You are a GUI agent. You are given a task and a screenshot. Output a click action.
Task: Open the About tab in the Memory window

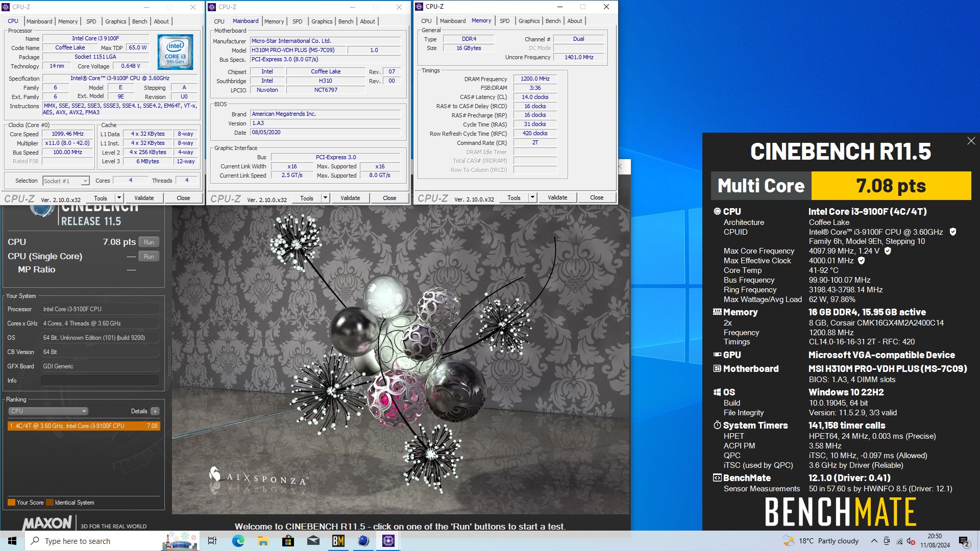575,21
